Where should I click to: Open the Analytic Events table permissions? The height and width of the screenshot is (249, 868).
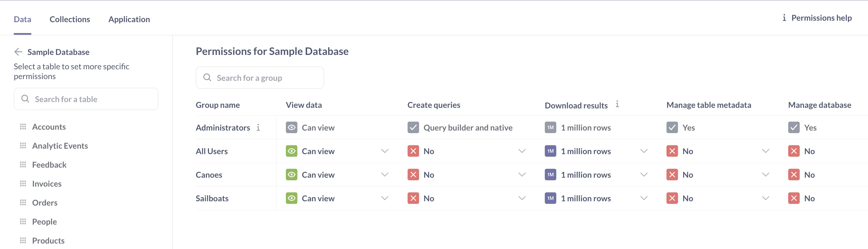[x=60, y=145]
